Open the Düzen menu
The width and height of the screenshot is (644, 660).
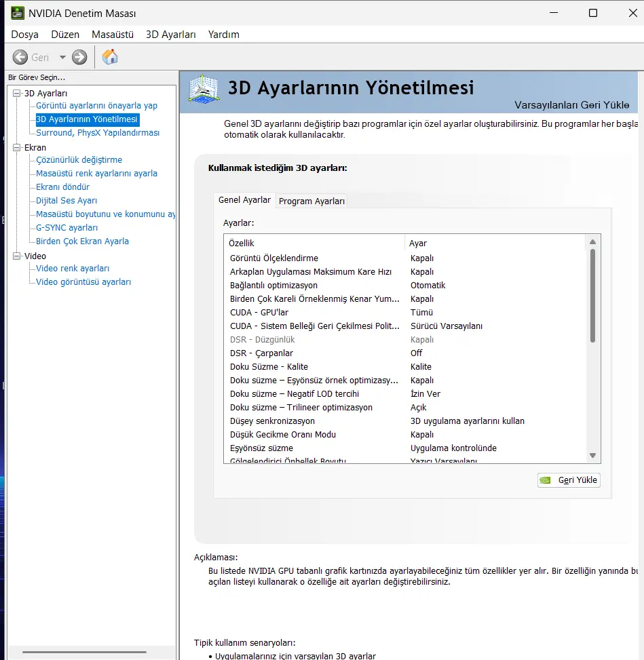pyautogui.click(x=65, y=35)
